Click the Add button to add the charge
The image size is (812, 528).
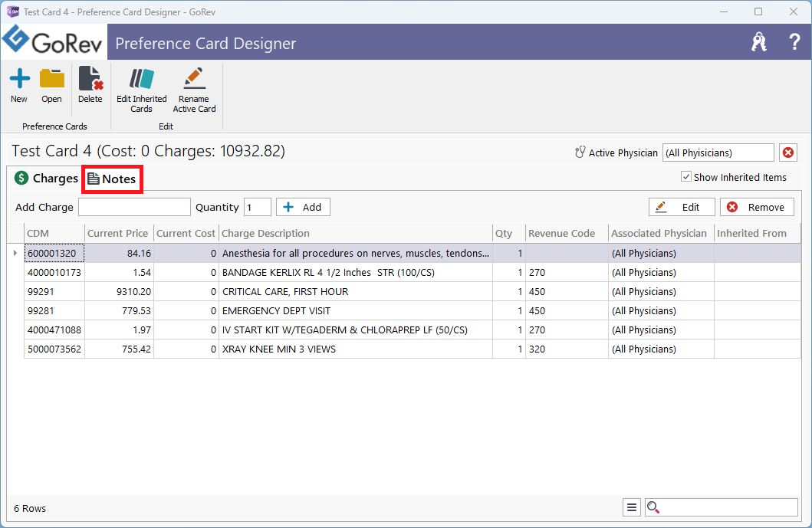303,207
